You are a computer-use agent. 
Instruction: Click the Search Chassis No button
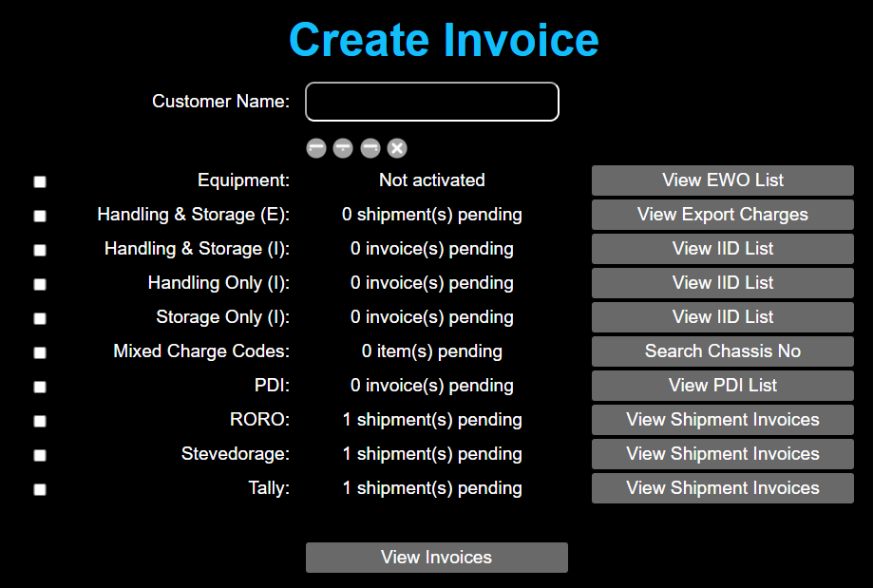coord(723,351)
